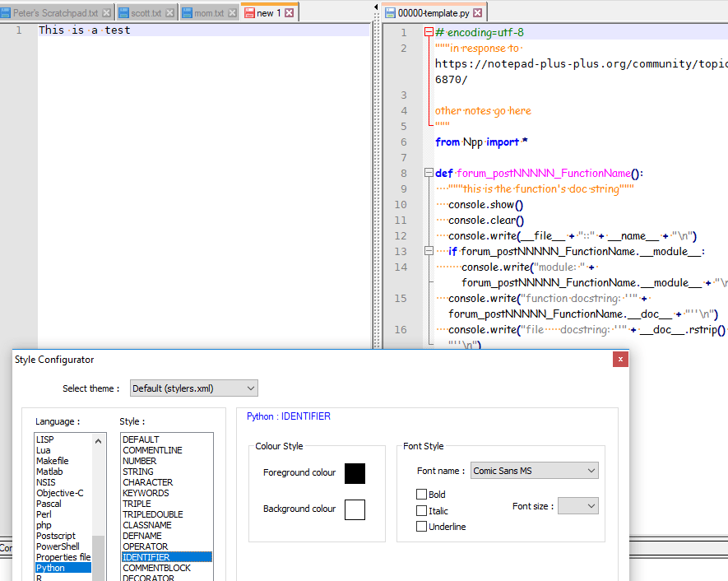Collapse the code fold on line 13
Image resolution: width=728 pixels, height=581 pixels.
[428, 252]
